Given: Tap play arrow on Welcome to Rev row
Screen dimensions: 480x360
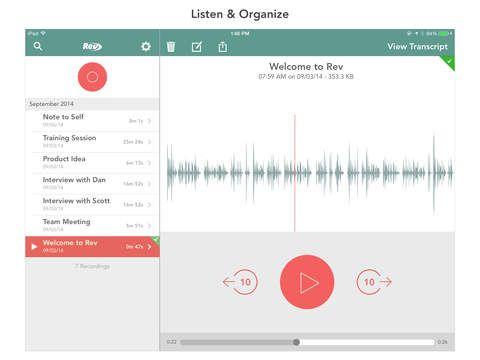Looking at the screenshot, I should (x=34, y=247).
